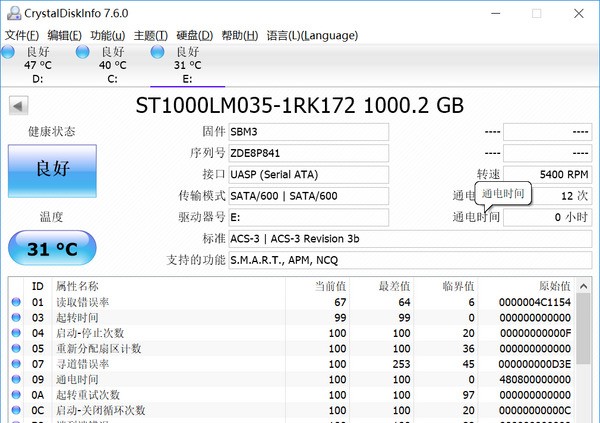Click the standard field ACS-3 Revision 3b

[410, 239]
